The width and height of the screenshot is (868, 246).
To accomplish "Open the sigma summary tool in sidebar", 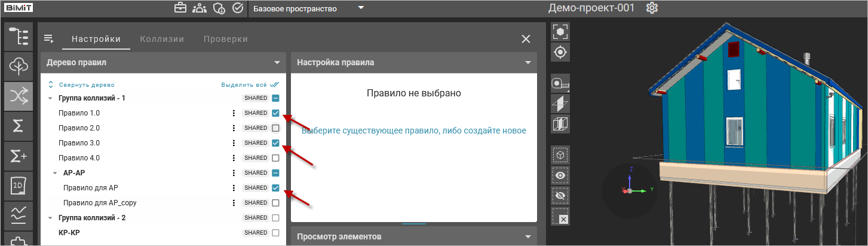I will click(18, 126).
